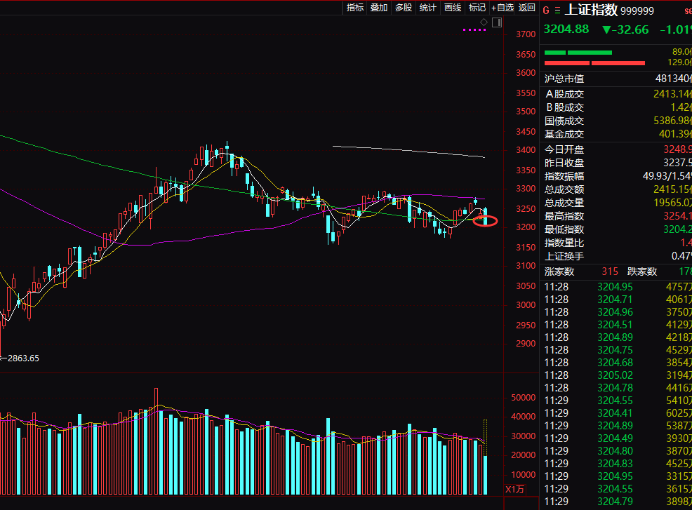
Task: Click tick price 3204.79 at 11:29
Action: point(615,501)
